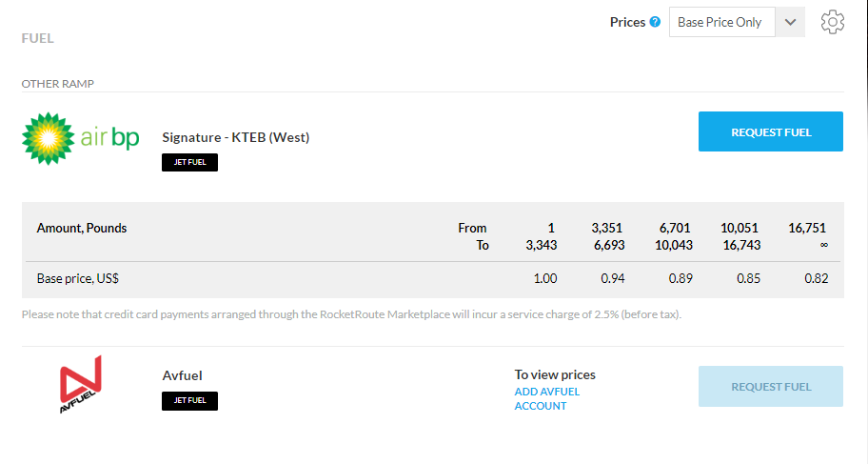Click the Avfuel logo
The width and height of the screenshot is (868, 464).
pyautogui.click(x=81, y=384)
